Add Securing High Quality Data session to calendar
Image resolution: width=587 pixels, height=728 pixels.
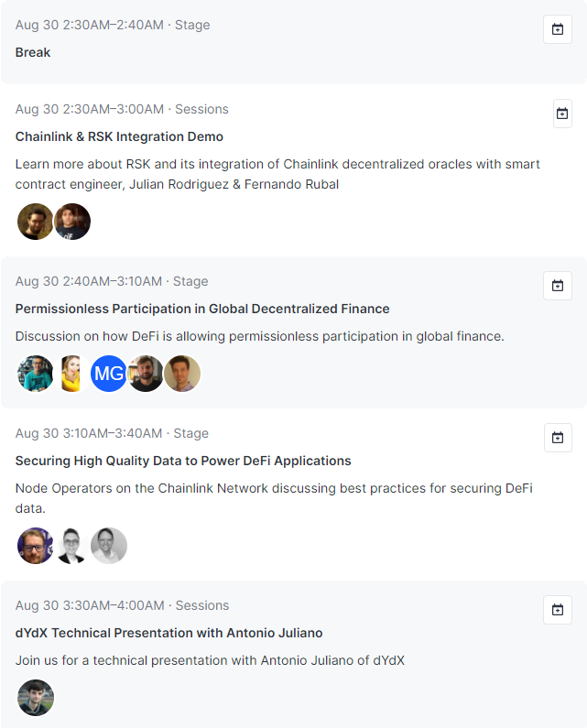coord(557,438)
